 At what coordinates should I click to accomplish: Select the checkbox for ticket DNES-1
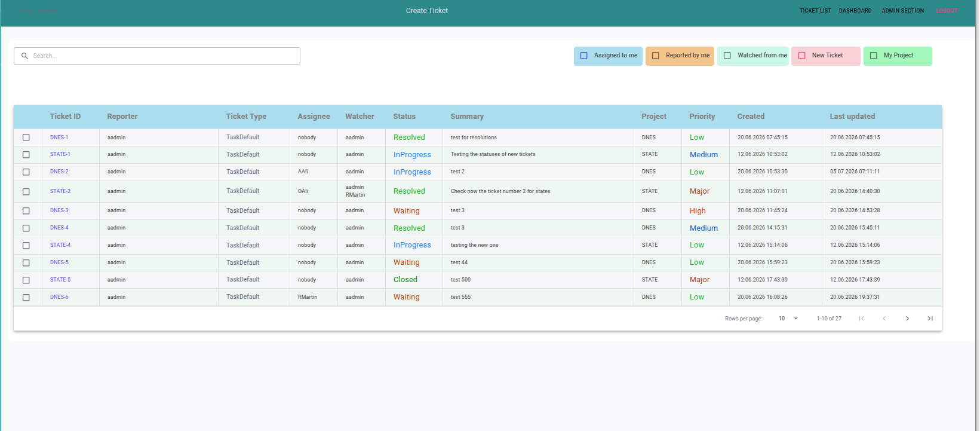26,137
